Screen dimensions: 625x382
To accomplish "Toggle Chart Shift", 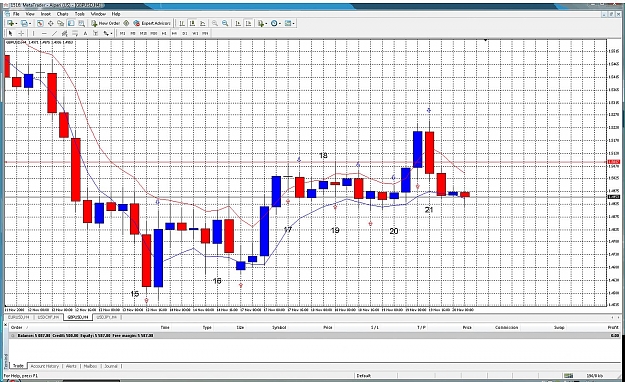I will (249, 23).
